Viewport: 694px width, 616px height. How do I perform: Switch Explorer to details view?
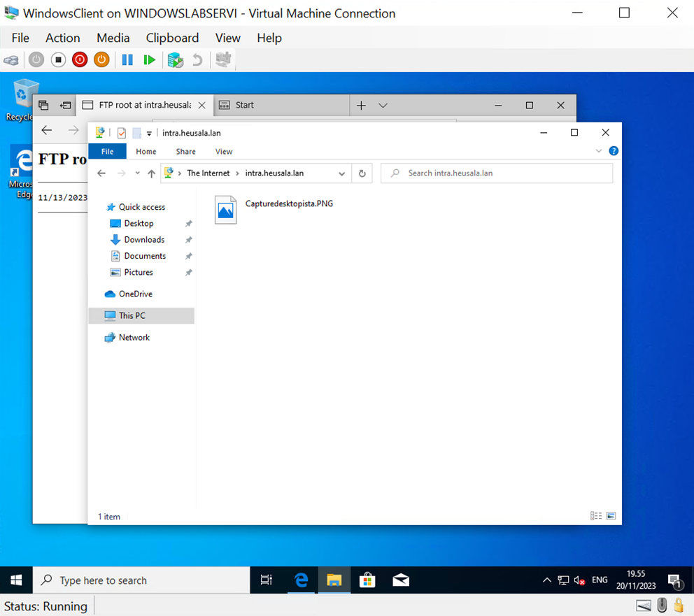point(595,515)
